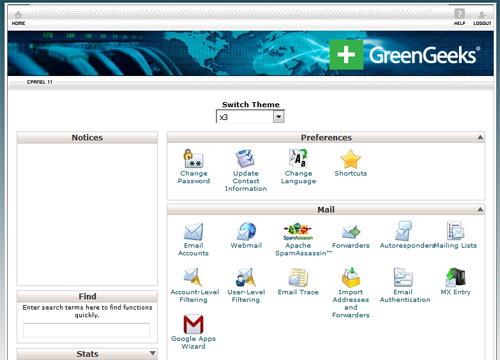Viewport: 500px width, 360px height.
Task: Open Email Accounts envelope icon
Action: click(193, 232)
